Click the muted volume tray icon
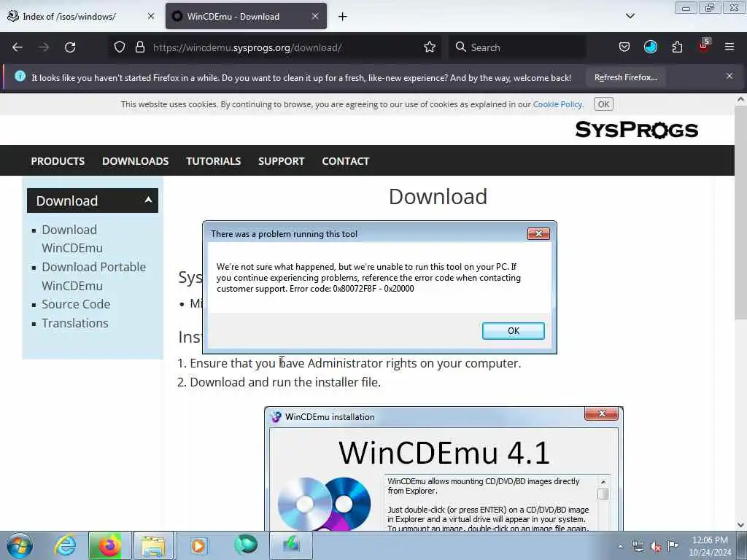747x560 pixels. click(x=656, y=547)
